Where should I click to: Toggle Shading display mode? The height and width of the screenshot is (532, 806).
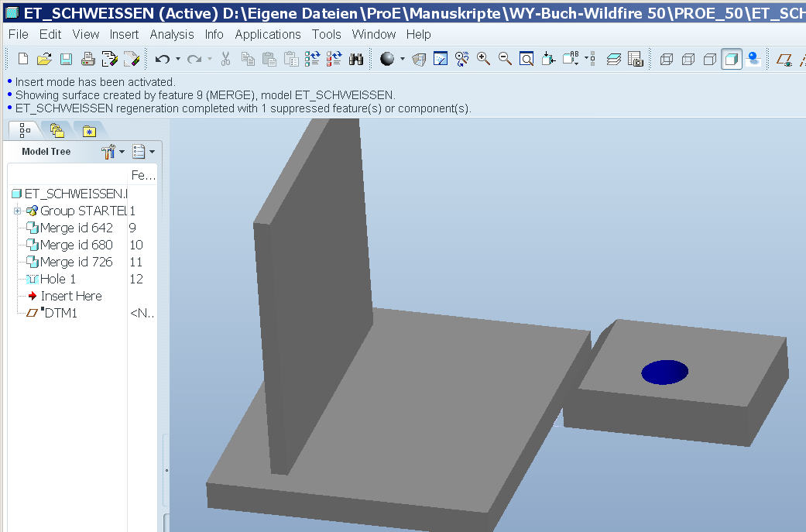click(732, 59)
